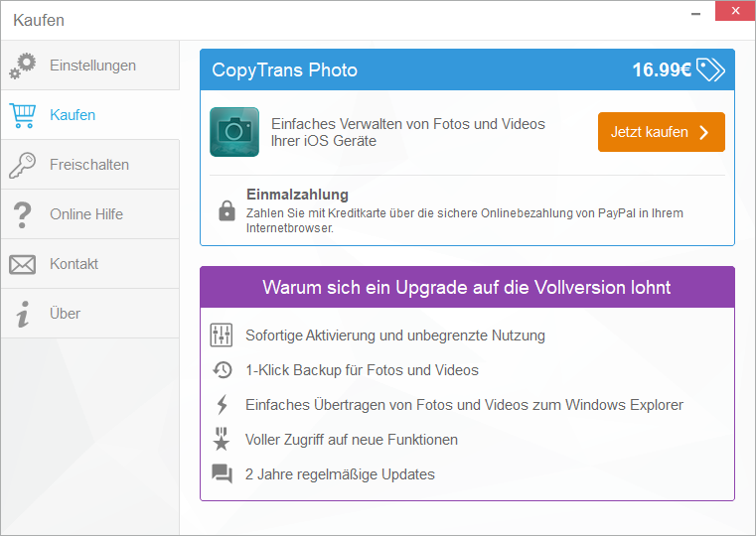This screenshot has height=536, width=756.
Task: Click the orange Jetzt kaufen button
Action: click(x=661, y=132)
